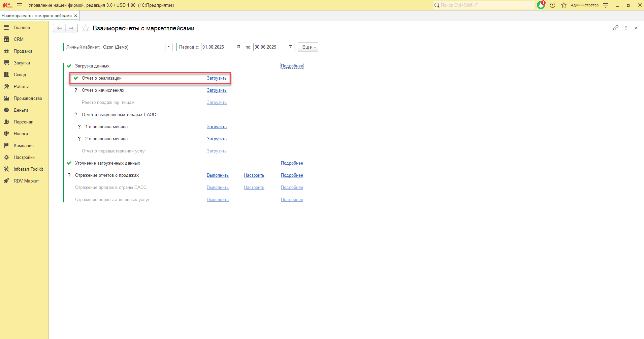The height and width of the screenshot is (339, 644).
Task: Open the notifications bell icon
Action: pos(541,5)
